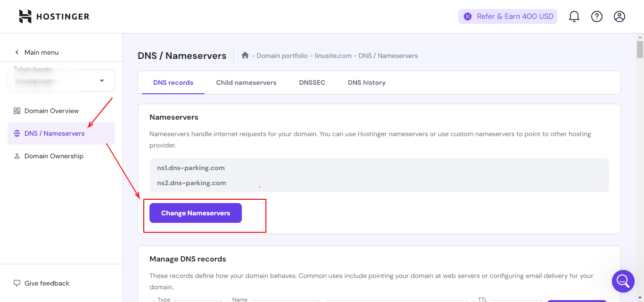Open the chat search bubble button
This screenshot has width=644, height=302.
[623, 281]
